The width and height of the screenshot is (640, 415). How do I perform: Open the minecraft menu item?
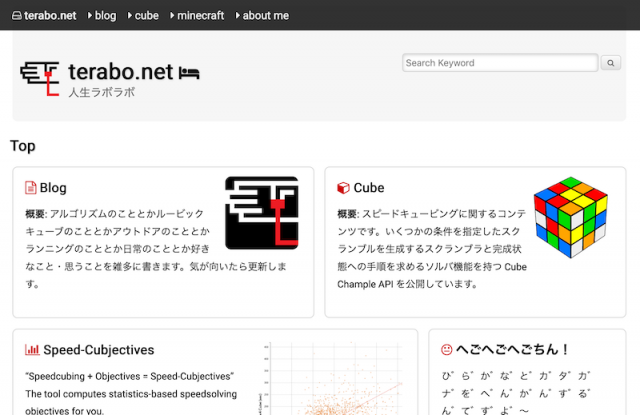[200, 16]
